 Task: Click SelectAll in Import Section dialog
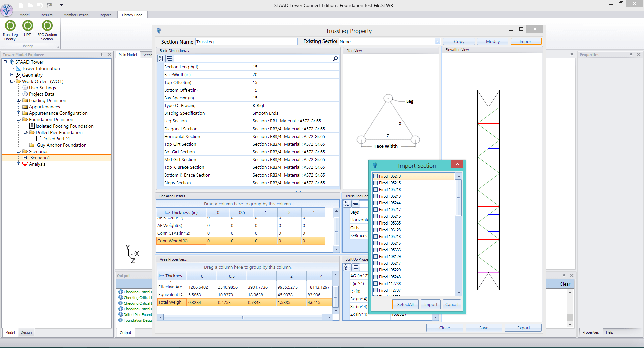[x=405, y=304]
